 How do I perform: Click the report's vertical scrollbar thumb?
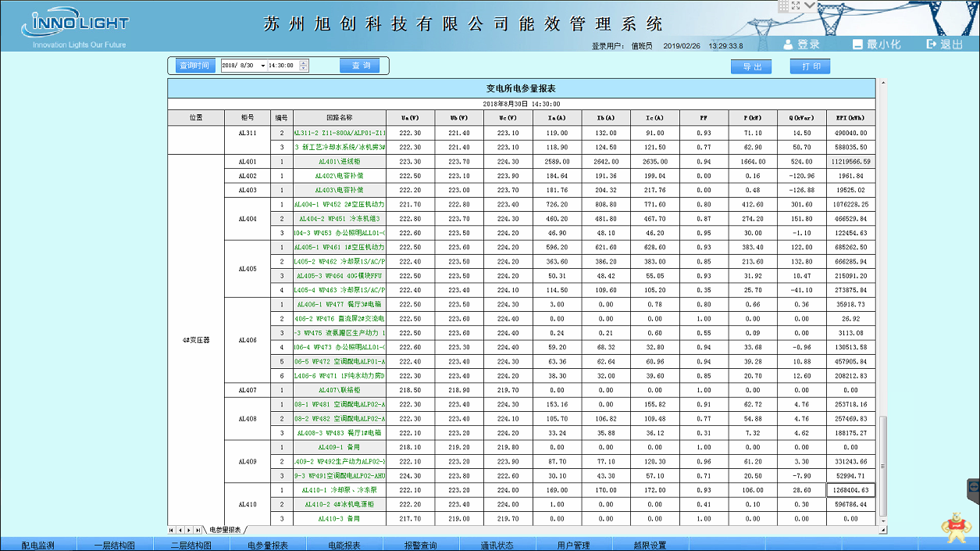(883, 469)
